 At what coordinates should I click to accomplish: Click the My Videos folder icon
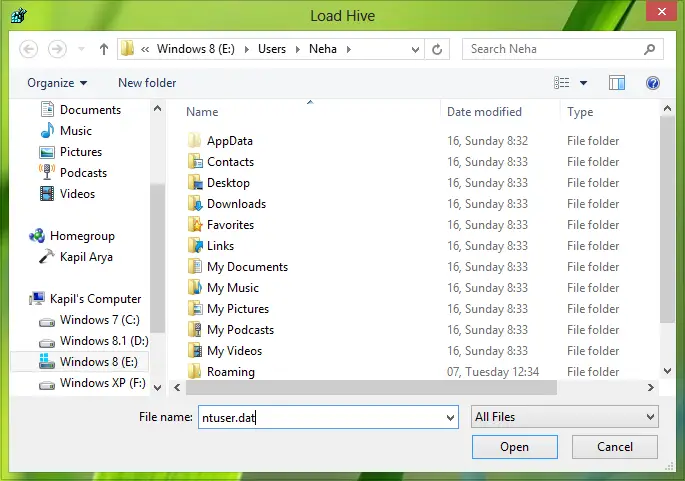point(195,350)
